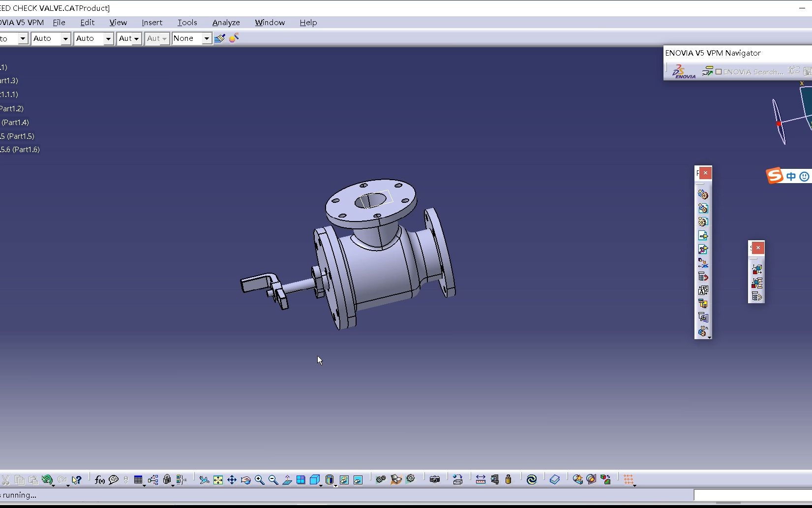
Task: Click the blue spiral Update icon
Action: 532,479
